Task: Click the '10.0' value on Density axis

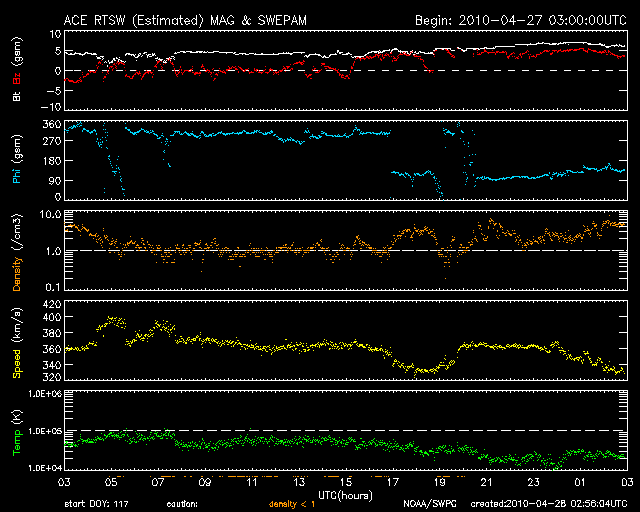Action: coord(50,214)
